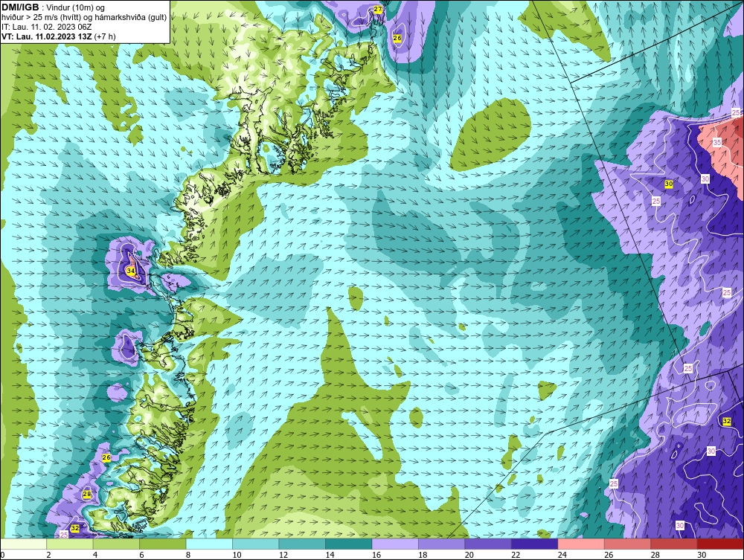Viewport: 744px width, 560px height.
Task: Click the legend tick label 6
Action: point(141,555)
